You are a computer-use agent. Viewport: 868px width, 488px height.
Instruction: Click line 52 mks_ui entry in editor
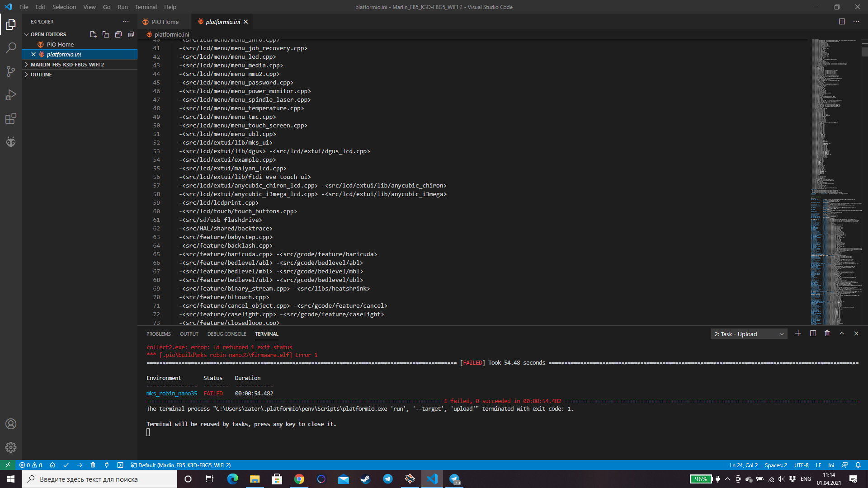(226, 143)
